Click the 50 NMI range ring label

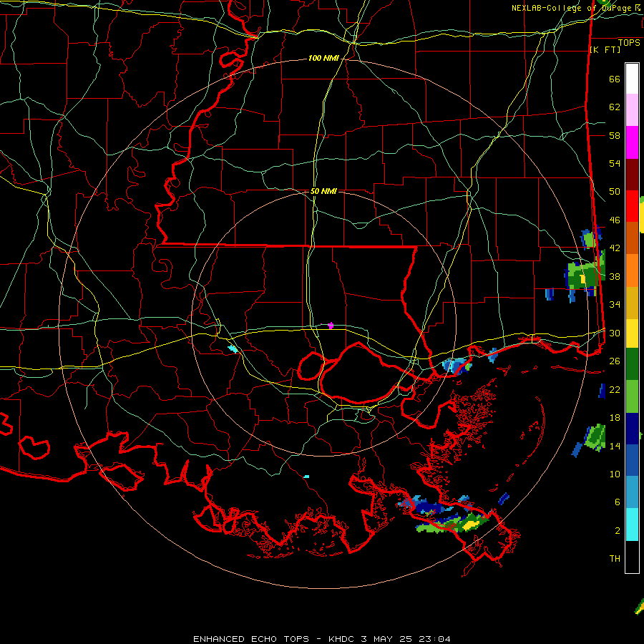(323, 191)
